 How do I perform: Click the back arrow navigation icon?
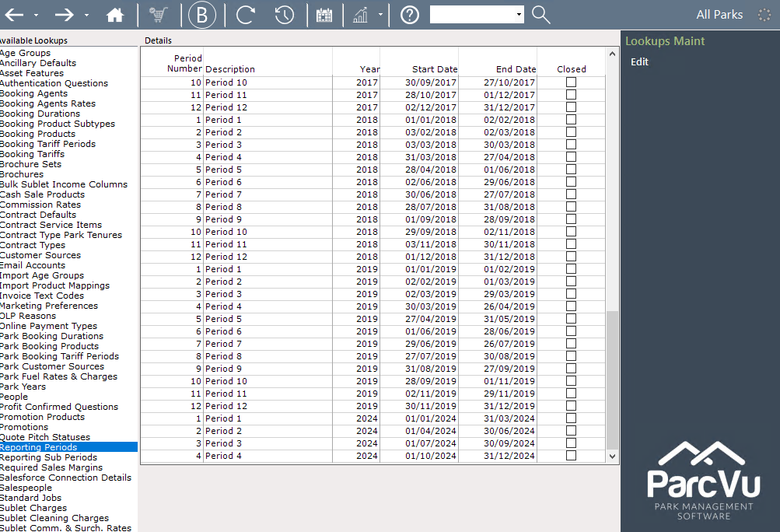pos(14,15)
